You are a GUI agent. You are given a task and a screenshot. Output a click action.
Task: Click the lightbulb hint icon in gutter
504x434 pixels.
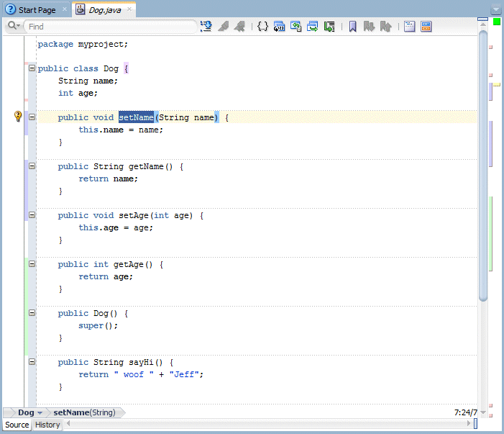click(18, 116)
